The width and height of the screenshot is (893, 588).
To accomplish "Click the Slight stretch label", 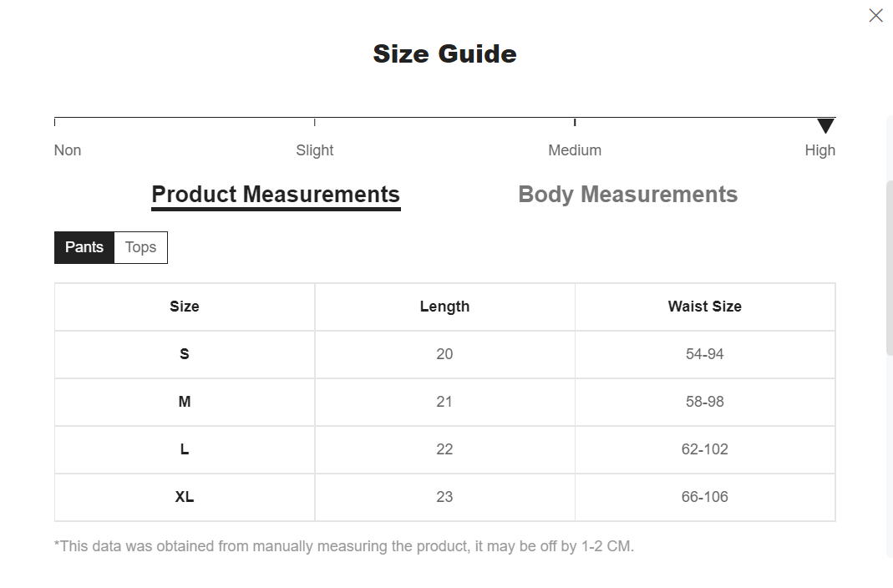I will click(315, 150).
